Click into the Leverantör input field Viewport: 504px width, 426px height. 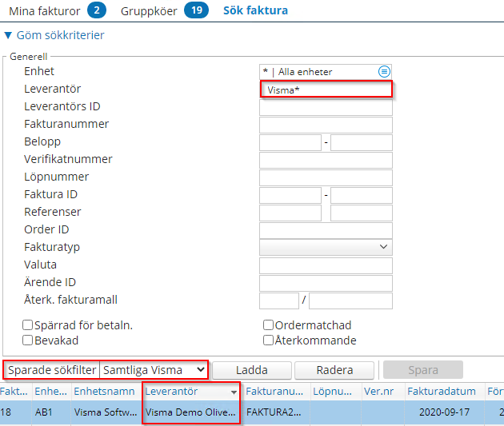tap(326, 90)
